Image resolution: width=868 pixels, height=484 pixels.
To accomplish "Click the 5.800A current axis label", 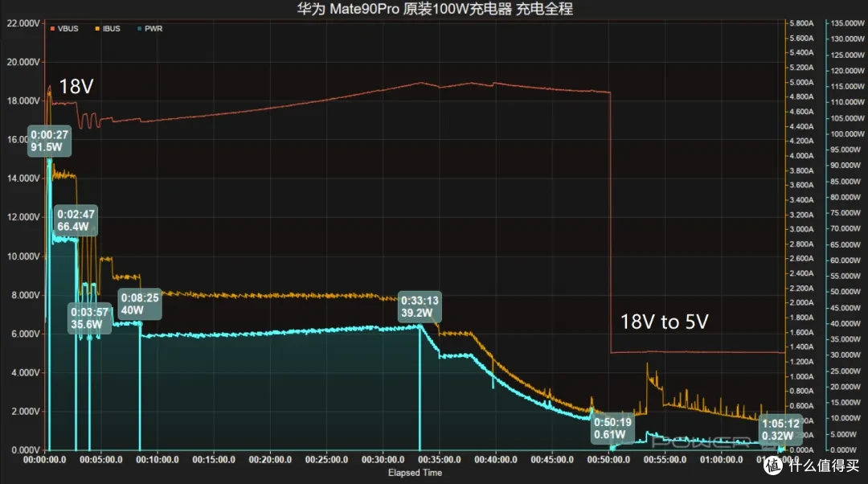I will coord(801,23).
